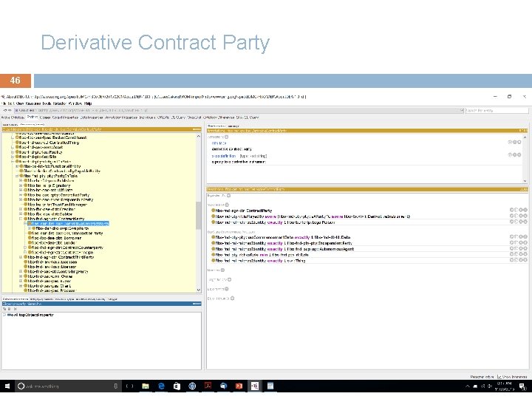Explain hasCommencementDate inherited axiom
Screen dimensions: 532x399
pyautogui.click(x=511, y=237)
